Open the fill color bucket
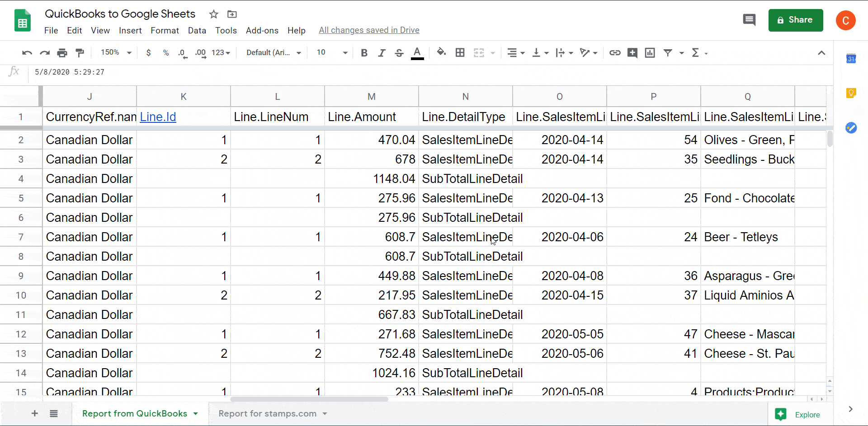 click(441, 52)
